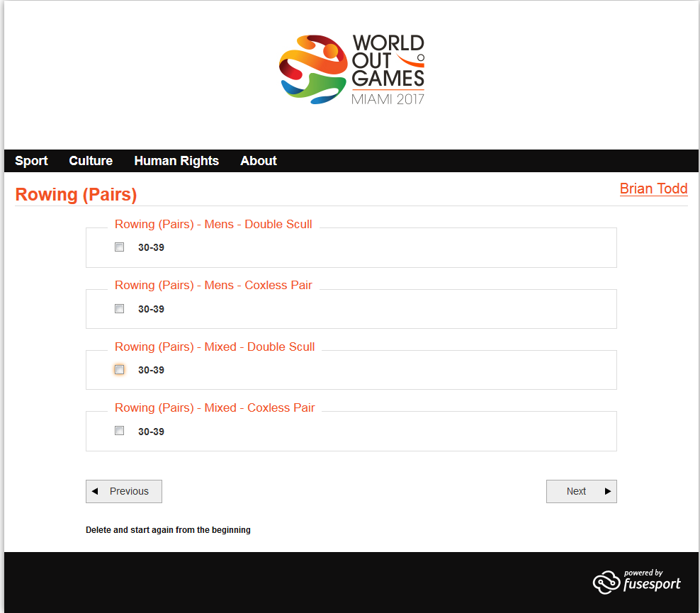Go to the Human Rights menu
This screenshot has width=700, height=613.
coord(176,161)
